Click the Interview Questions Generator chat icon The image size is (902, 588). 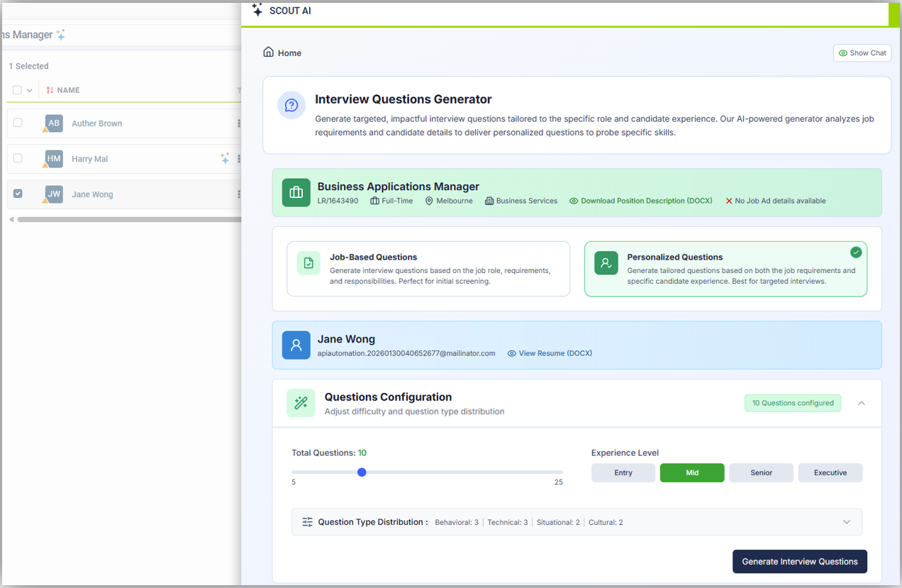point(291,105)
